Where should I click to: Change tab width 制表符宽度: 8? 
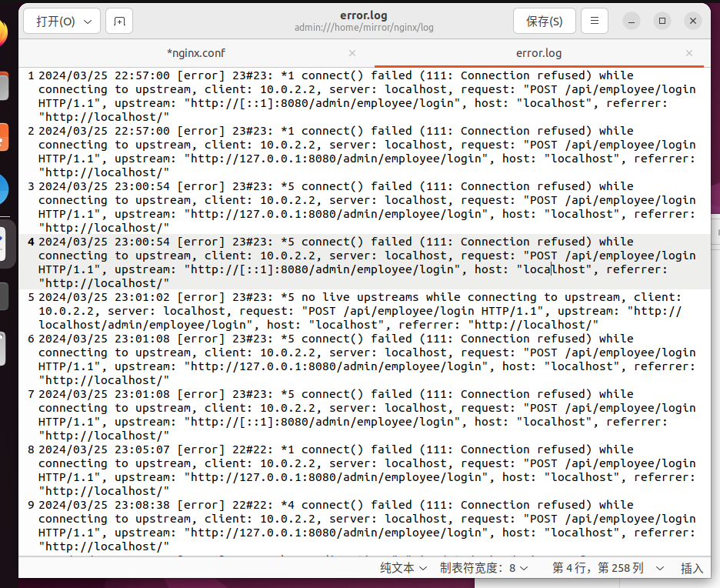point(484,568)
